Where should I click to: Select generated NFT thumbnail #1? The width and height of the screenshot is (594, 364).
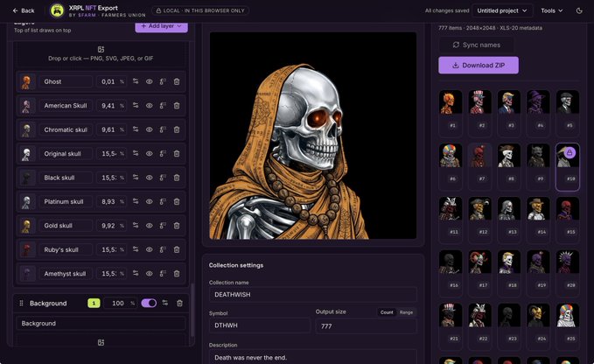point(451,113)
